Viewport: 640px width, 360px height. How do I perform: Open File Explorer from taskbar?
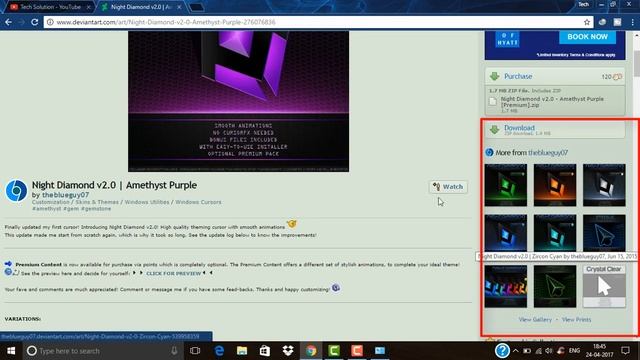242,351
